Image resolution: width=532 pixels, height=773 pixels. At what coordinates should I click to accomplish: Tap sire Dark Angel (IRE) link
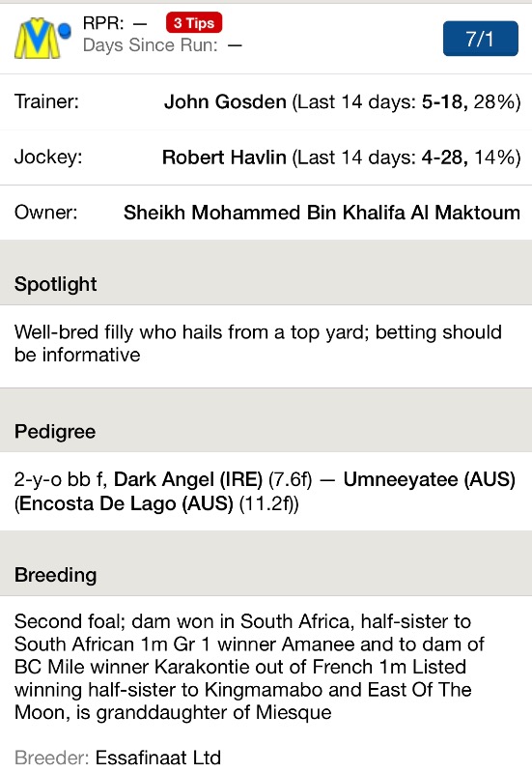pyautogui.click(x=188, y=479)
